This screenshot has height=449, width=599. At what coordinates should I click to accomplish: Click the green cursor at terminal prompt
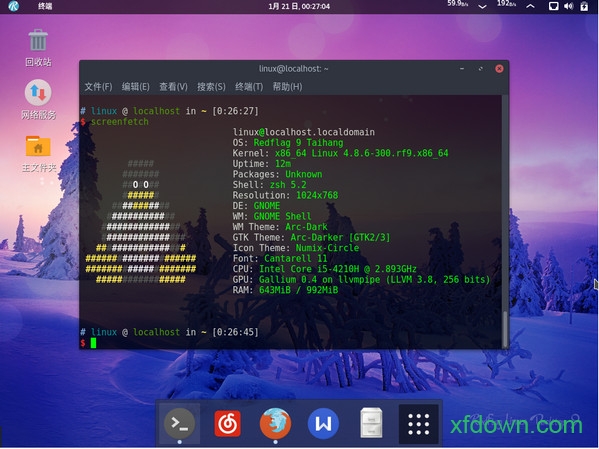[93, 343]
